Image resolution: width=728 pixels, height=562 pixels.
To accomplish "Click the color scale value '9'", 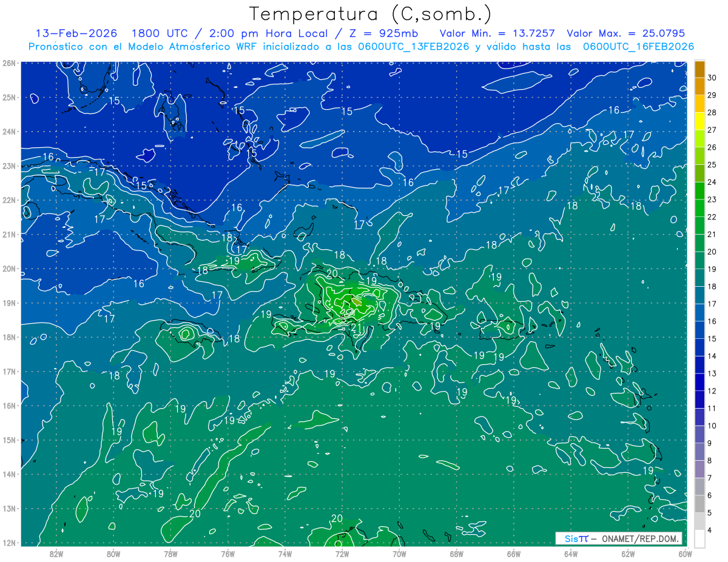I will point(710,443).
